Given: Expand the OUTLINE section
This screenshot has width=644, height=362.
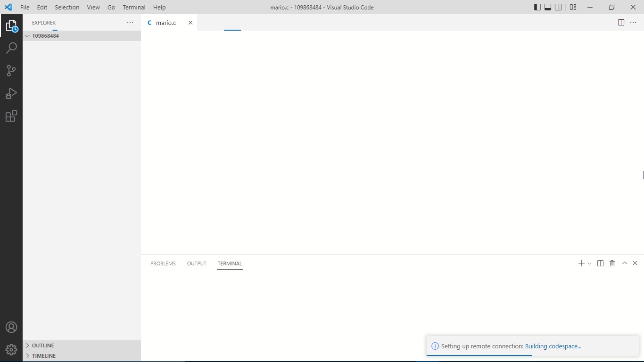Looking at the screenshot, I should (42, 345).
